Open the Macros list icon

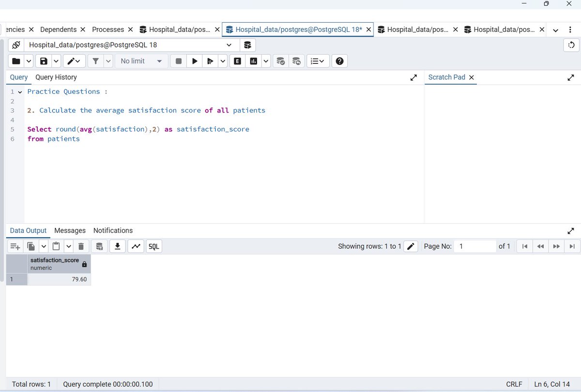click(x=318, y=61)
